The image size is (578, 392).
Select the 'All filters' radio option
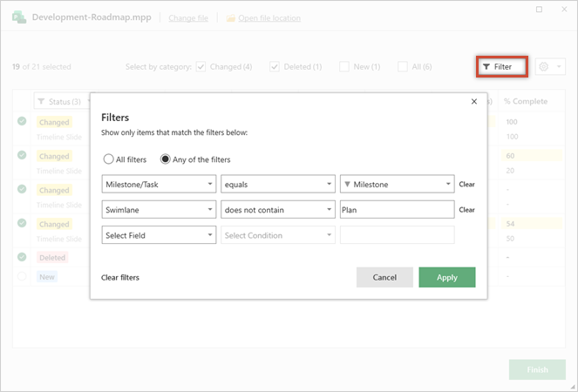(109, 159)
